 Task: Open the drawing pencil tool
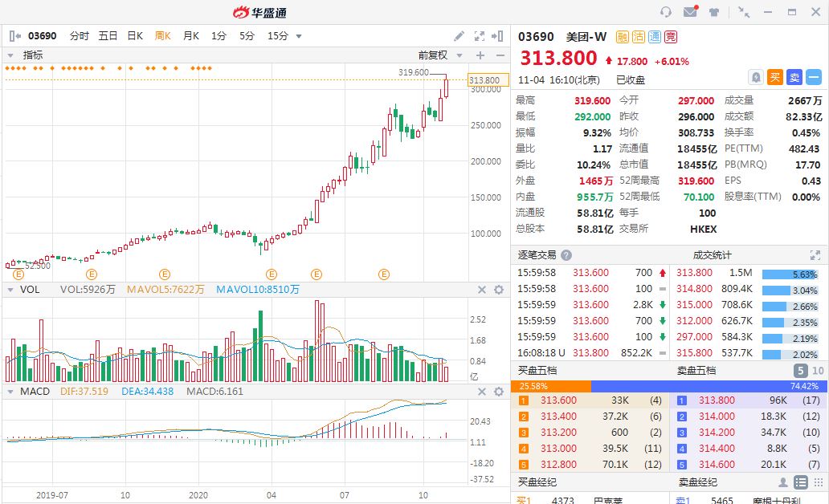click(459, 36)
